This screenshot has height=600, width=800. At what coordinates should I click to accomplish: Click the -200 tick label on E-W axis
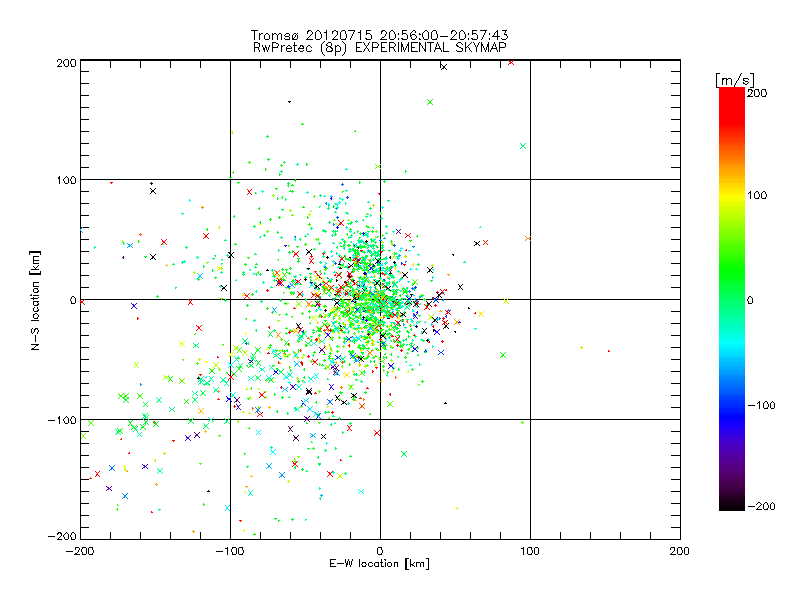pos(80,551)
